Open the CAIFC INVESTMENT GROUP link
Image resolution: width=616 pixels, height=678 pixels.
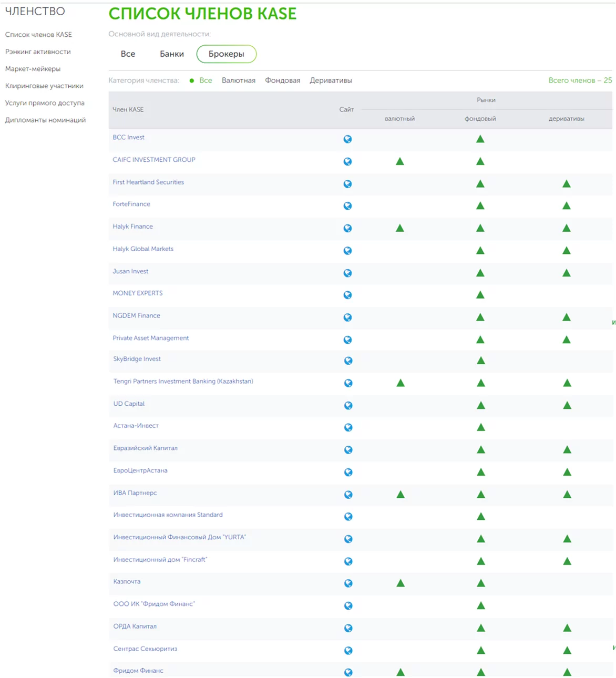click(x=154, y=160)
